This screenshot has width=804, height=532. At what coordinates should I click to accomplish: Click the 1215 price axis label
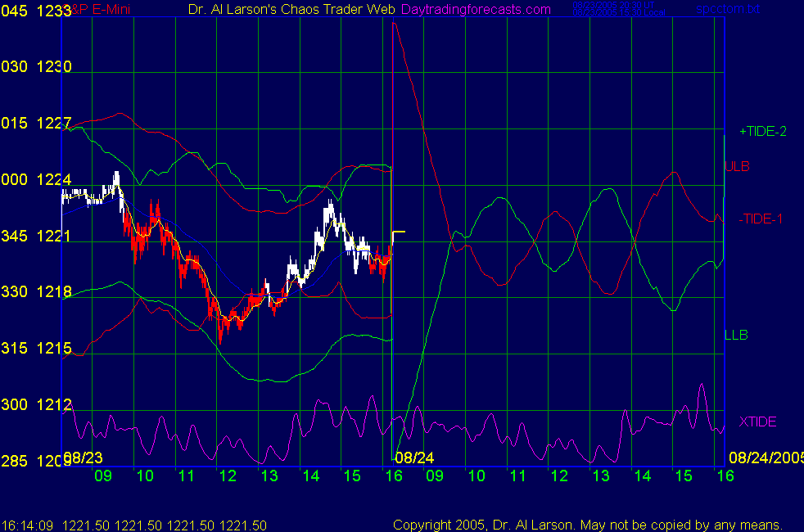54,348
